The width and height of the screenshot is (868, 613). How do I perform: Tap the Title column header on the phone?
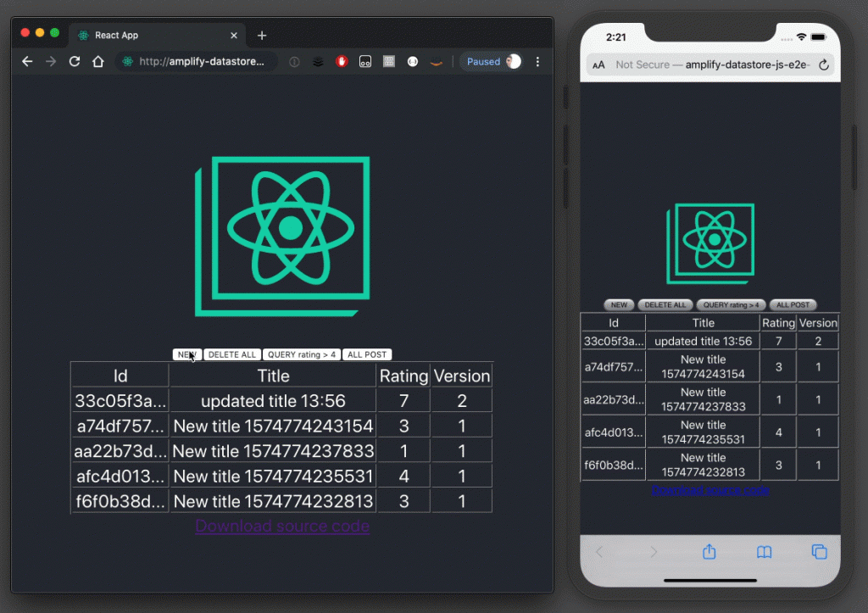(x=703, y=323)
